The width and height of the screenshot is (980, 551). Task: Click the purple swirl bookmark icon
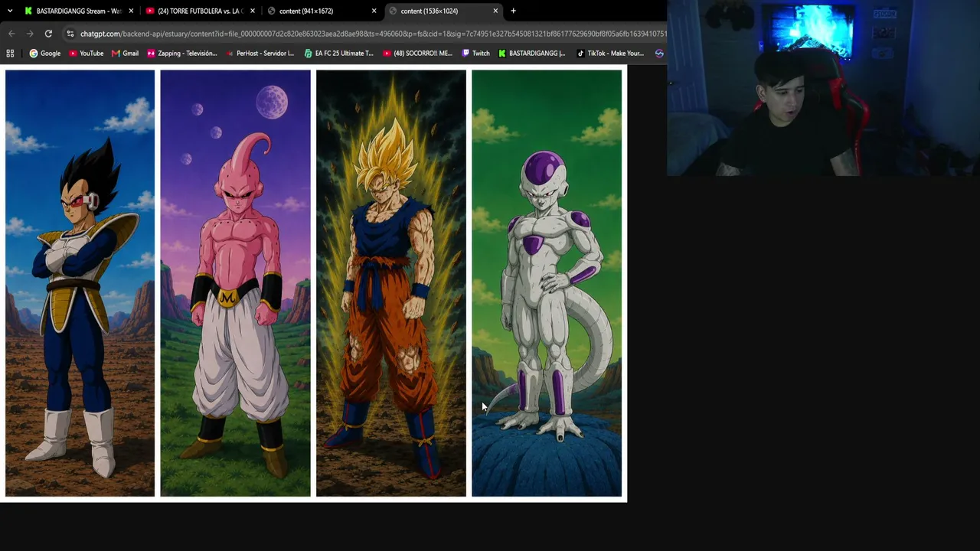[659, 54]
